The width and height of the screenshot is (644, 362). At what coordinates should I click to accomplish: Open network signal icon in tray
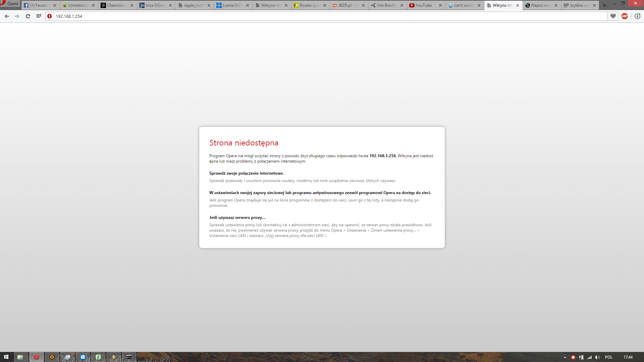tap(589, 357)
